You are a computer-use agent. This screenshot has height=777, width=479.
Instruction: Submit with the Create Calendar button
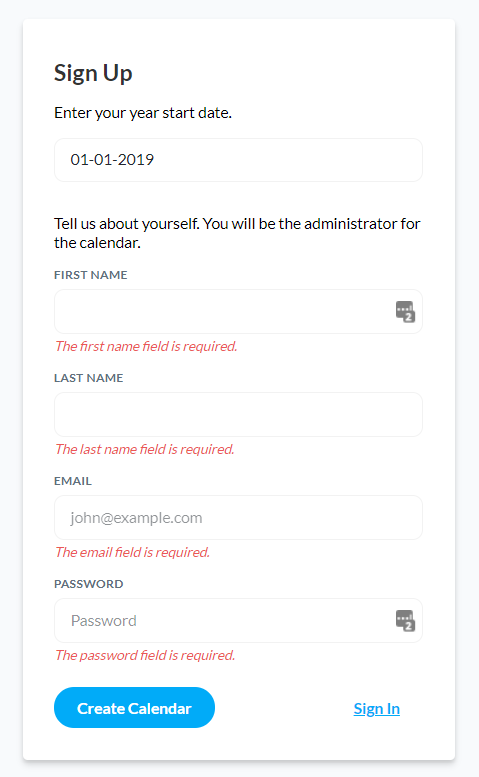pos(134,708)
